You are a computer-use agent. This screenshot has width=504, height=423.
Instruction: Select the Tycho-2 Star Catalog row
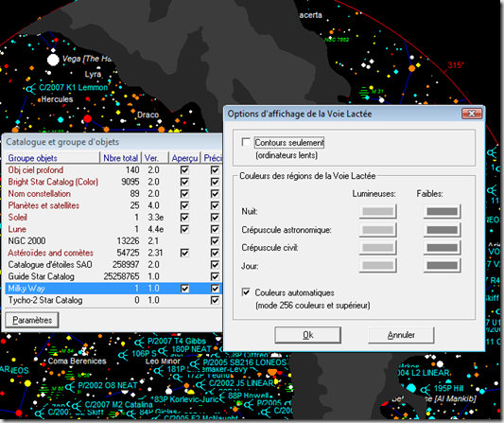click(x=113, y=300)
